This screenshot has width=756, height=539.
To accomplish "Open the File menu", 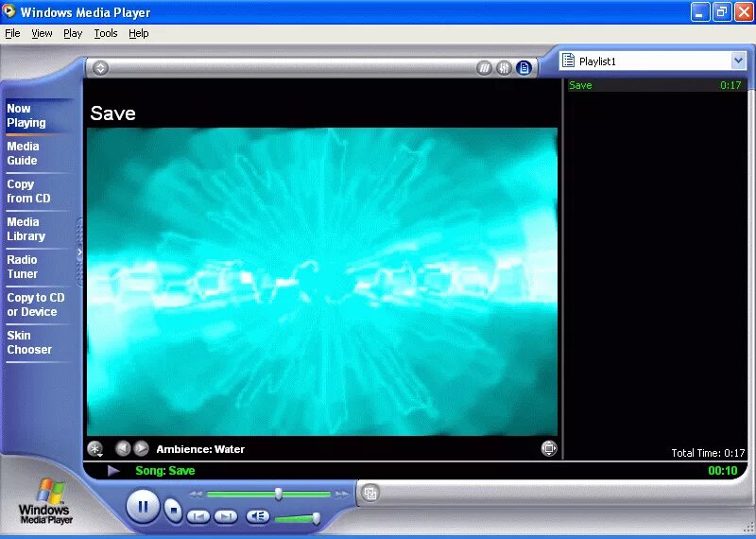I will click(12, 33).
